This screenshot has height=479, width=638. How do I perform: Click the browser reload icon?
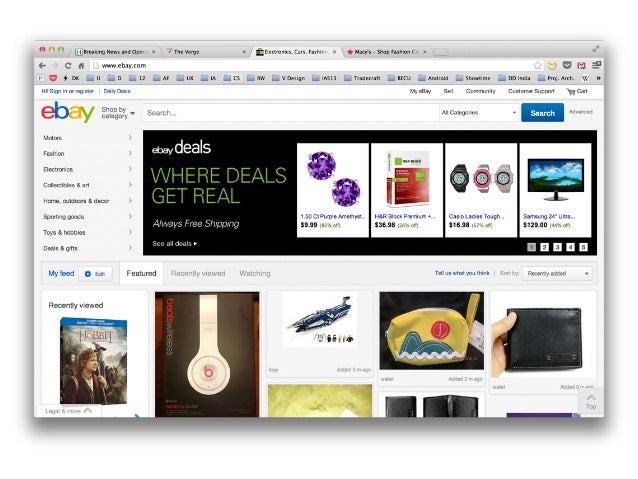pos(68,66)
